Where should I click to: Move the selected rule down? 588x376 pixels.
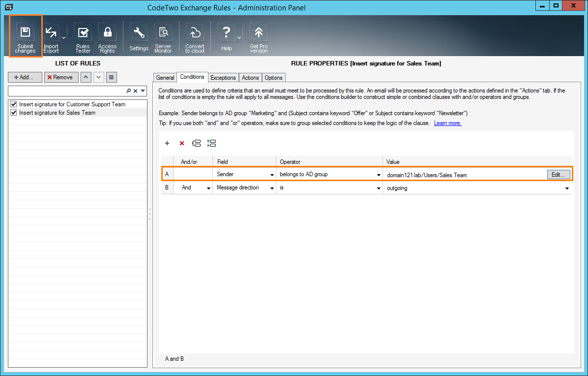coord(99,77)
